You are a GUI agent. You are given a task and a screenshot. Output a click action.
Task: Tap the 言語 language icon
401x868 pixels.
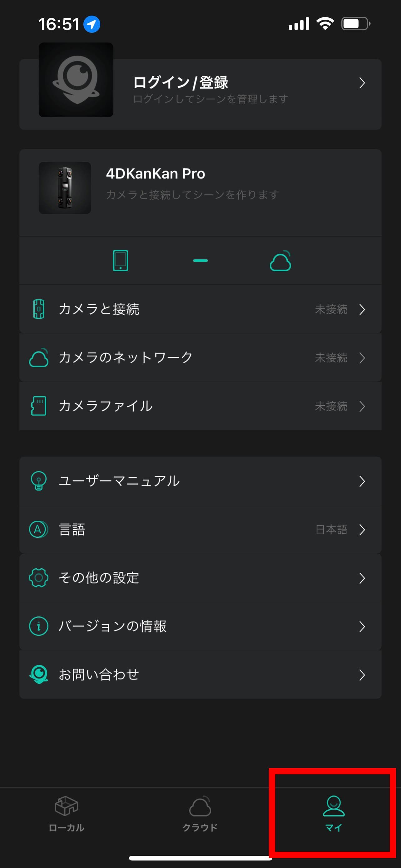[39, 529]
